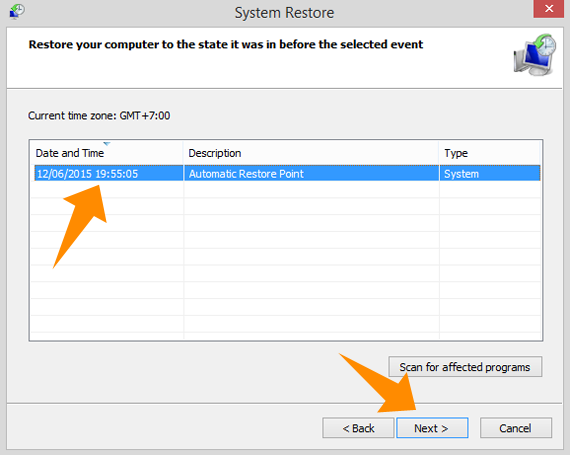Viewport: 570px width, 455px height.
Task: Click the heading about restoring your computer
Action: coord(226,44)
